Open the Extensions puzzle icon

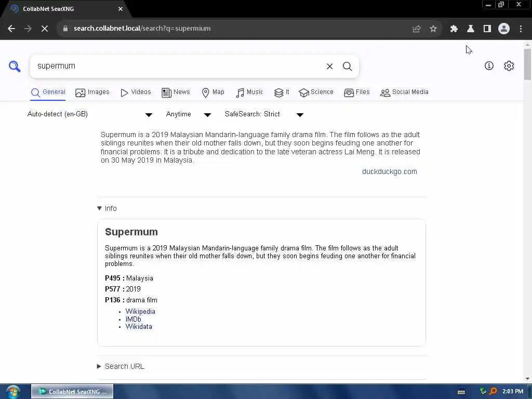[454, 29]
